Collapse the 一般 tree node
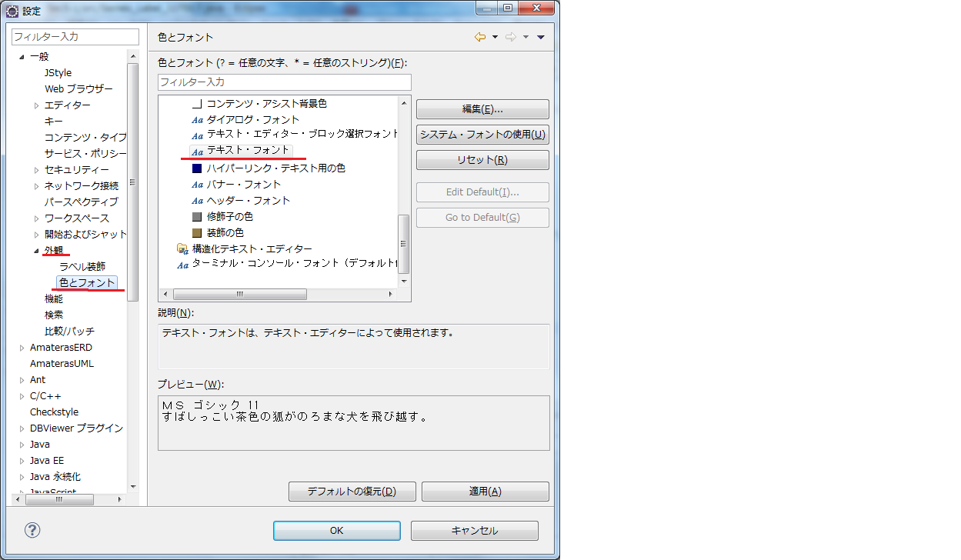 point(22,57)
